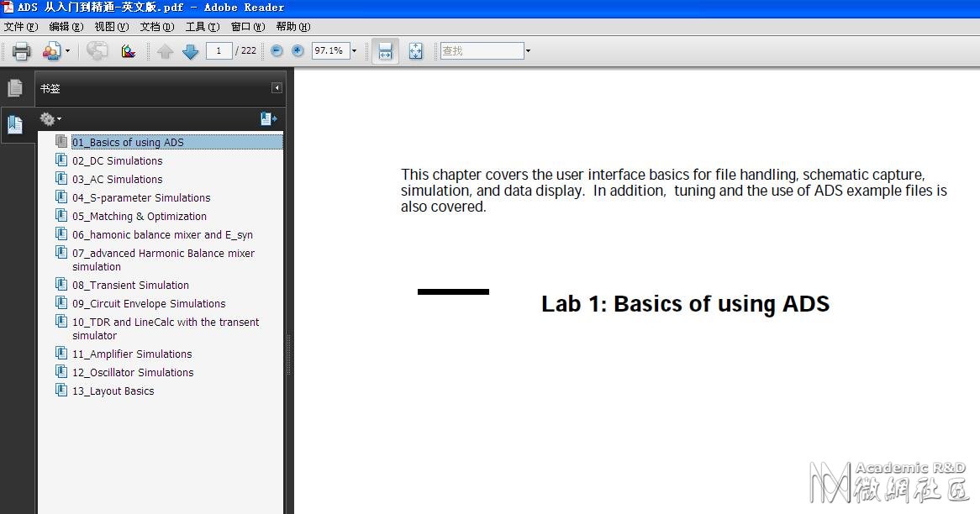
Task: Select bookmark 09_Circuit Envelope Simulations
Action: click(149, 303)
